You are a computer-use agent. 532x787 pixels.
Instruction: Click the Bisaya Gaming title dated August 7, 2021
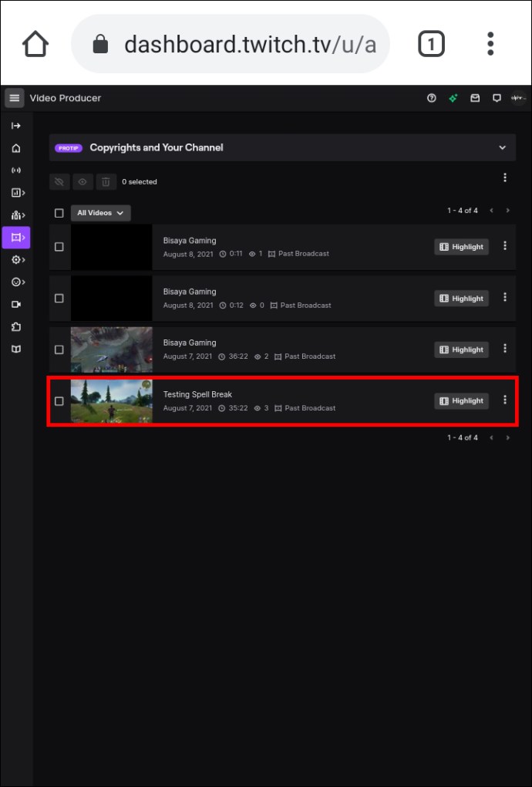pyautogui.click(x=190, y=343)
